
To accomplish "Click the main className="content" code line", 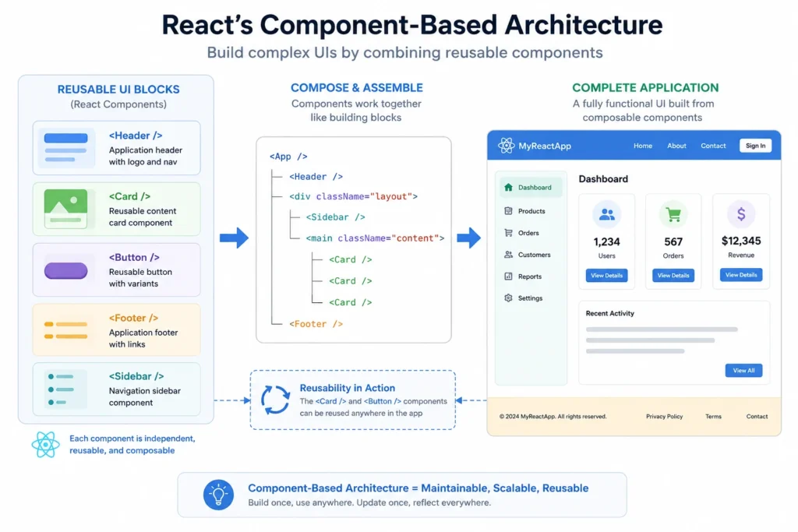I will pyautogui.click(x=375, y=238).
